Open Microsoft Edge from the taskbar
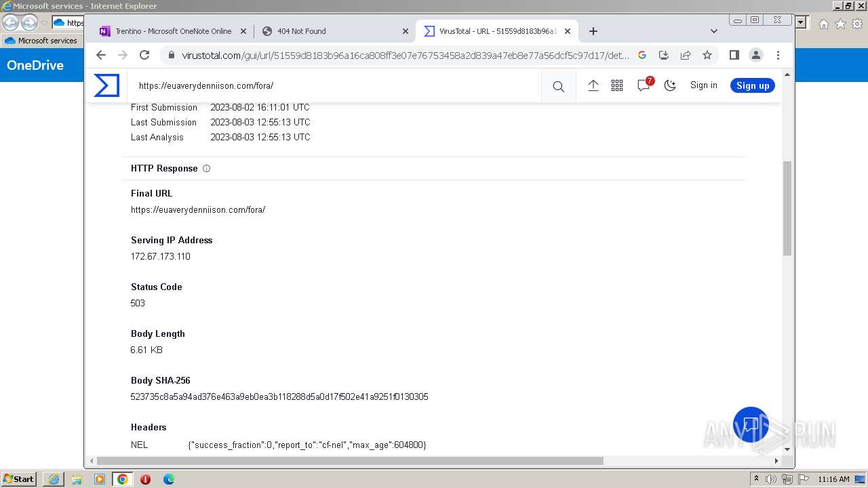This screenshot has height=488, width=868. [x=169, y=479]
